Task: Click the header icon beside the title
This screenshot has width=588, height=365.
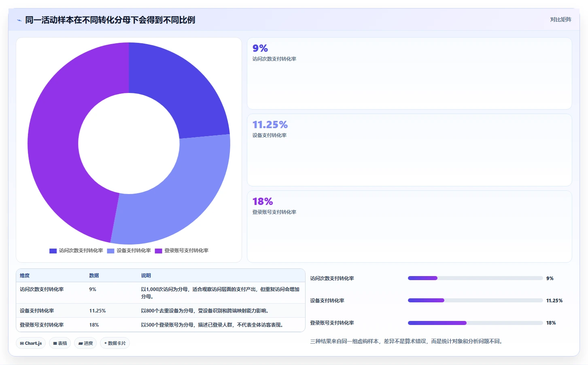Action: 19,20
